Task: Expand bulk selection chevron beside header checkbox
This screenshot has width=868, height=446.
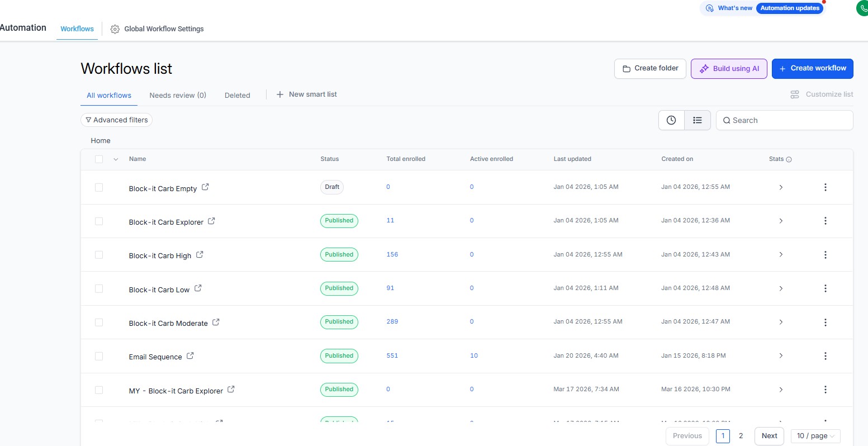Action: coord(116,159)
